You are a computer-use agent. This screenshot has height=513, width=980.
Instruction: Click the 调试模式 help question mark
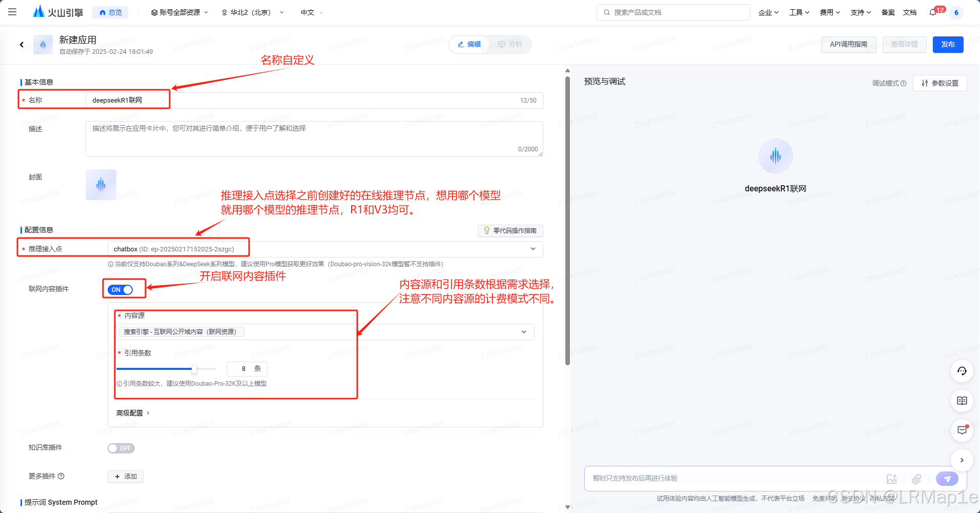[904, 83]
